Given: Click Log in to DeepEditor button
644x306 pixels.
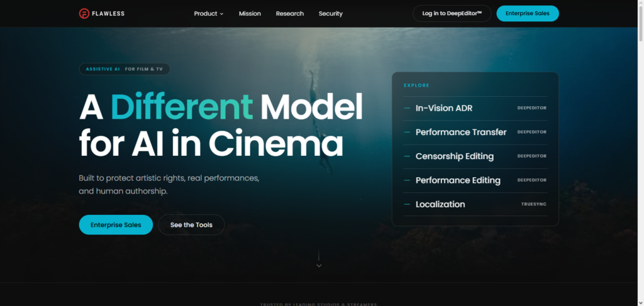Looking at the screenshot, I should (x=452, y=14).
